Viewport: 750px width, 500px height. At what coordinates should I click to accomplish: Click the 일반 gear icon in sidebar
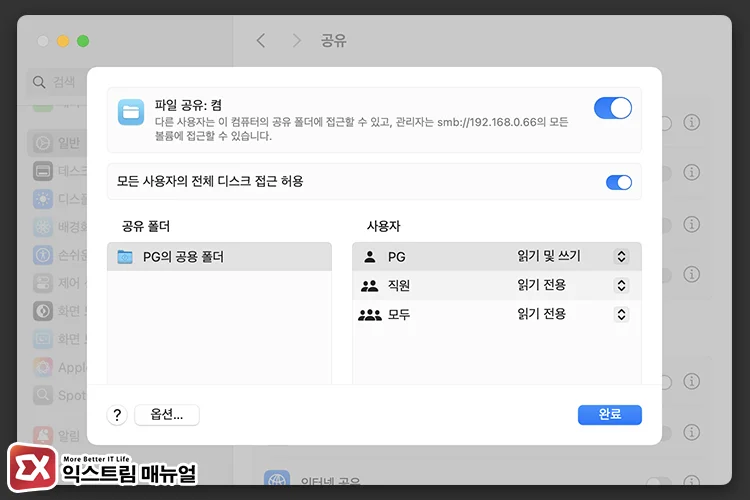point(43,143)
